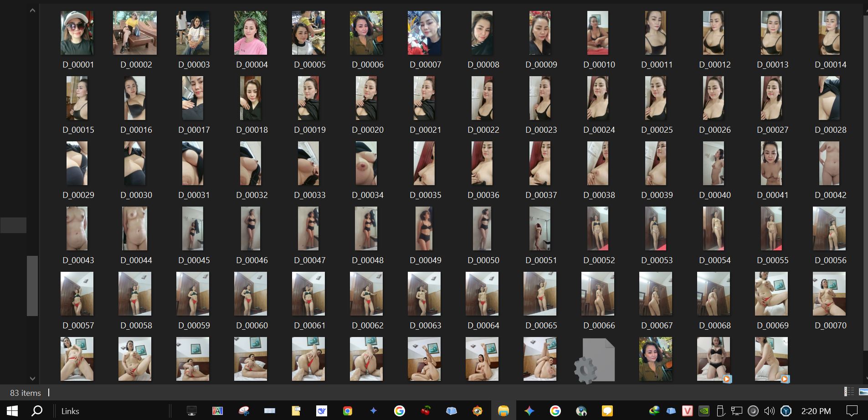Launch Snipping Tool from taskbar
868x420 pixels.
point(244,411)
